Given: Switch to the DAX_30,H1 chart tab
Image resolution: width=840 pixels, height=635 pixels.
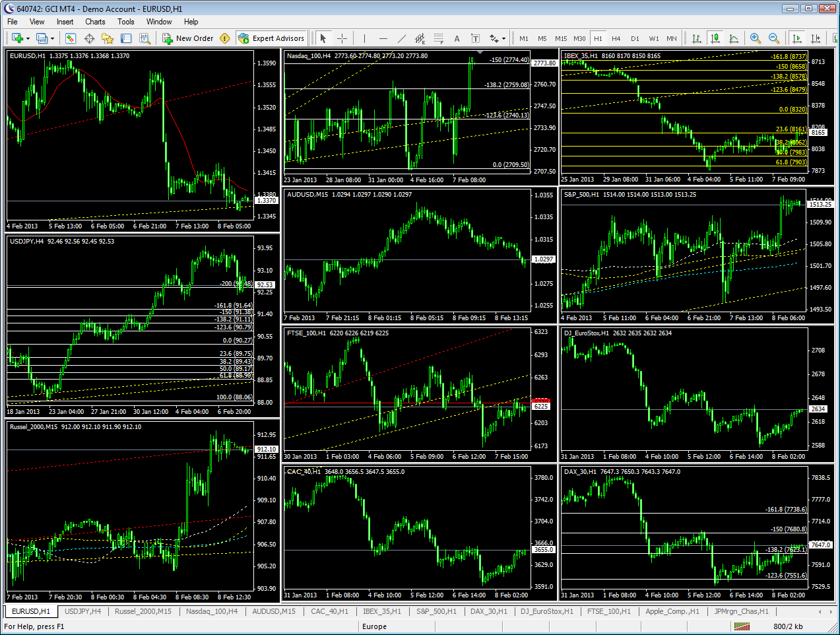Looking at the screenshot, I should point(489,611).
